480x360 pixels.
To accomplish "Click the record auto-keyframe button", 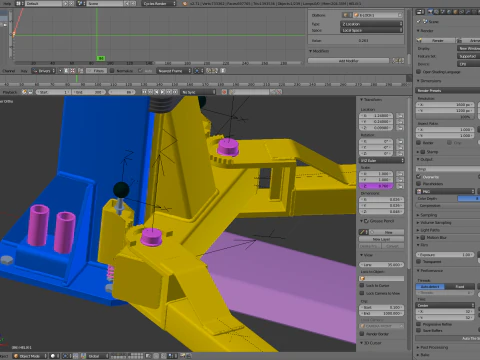I will point(224,92).
